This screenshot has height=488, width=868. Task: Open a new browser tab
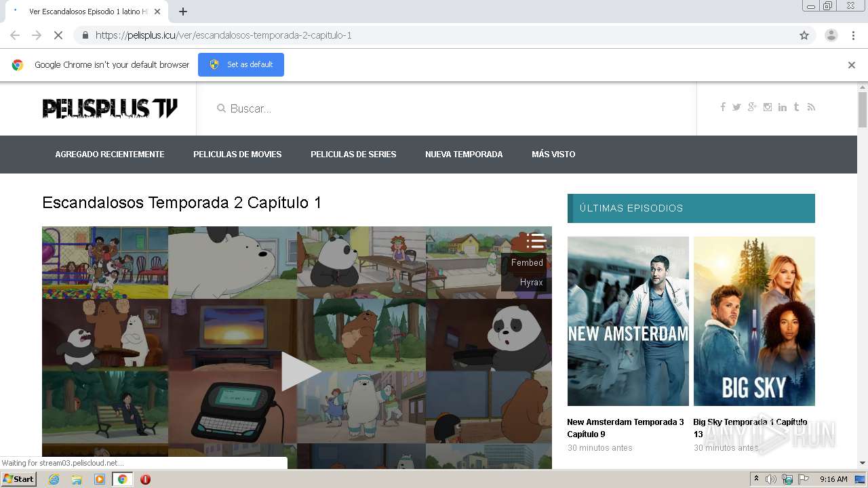pyautogui.click(x=183, y=12)
